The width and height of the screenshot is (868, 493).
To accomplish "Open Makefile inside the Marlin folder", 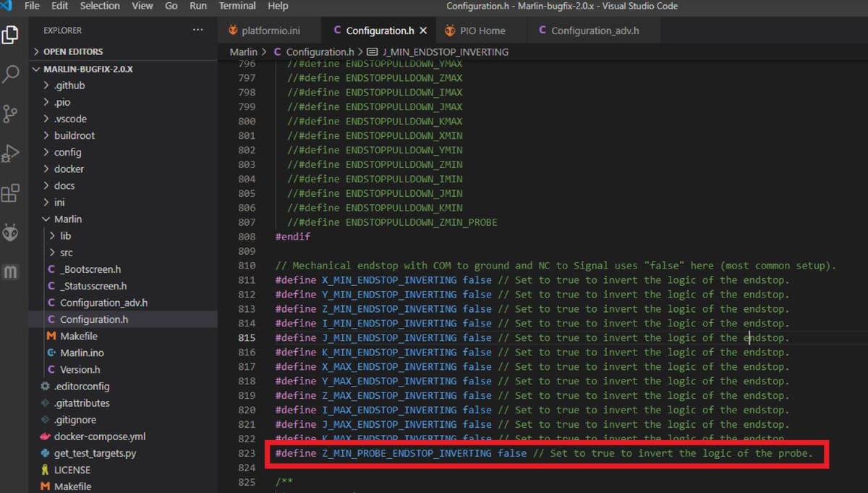I will (x=123, y=336).
